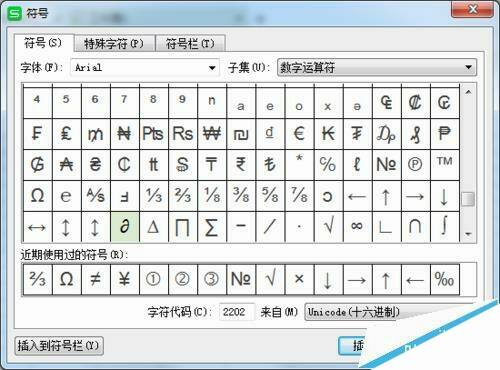Pick the colon ₡ currency symbol
500x370 pixels.
(415, 102)
